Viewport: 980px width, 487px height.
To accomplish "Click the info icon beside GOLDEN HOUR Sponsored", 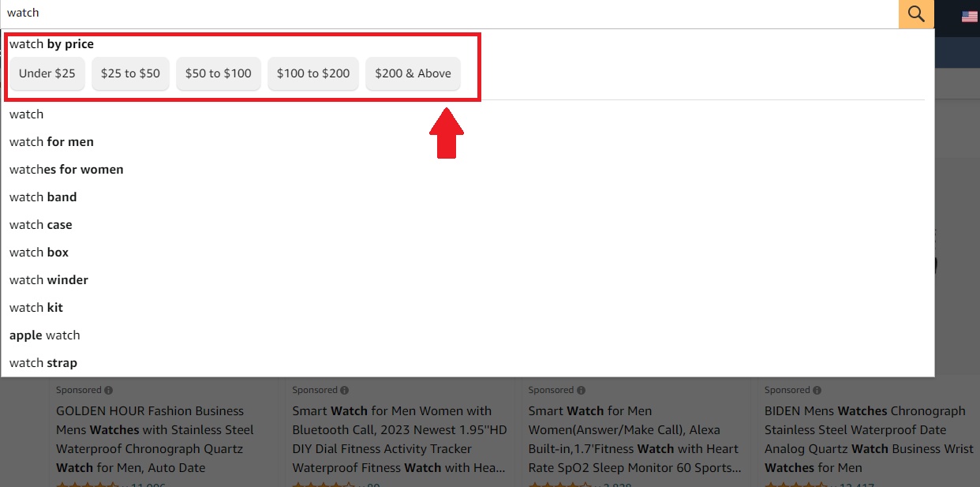I will coord(109,390).
